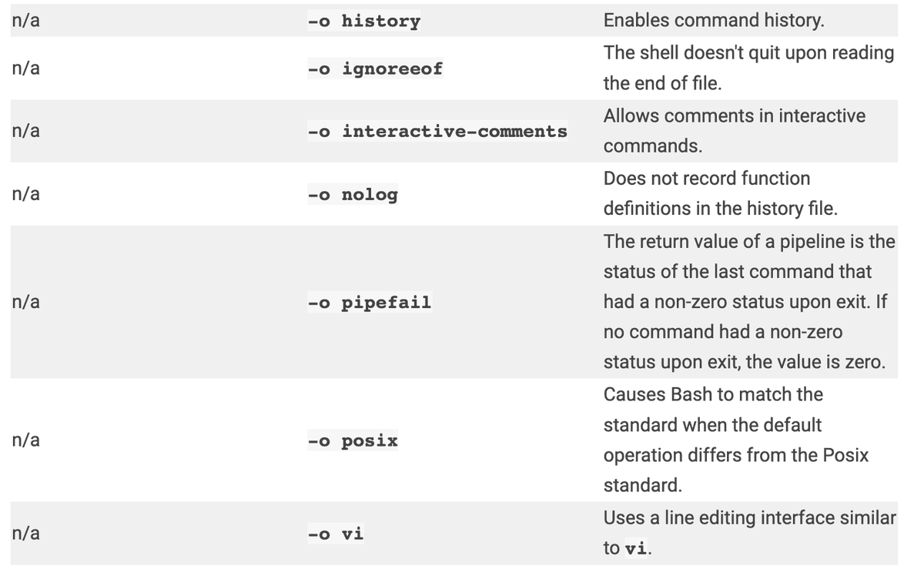Click the n/a cell in history row
The width and height of the screenshot is (924, 569).
pyautogui.click(x=25, y=21)
